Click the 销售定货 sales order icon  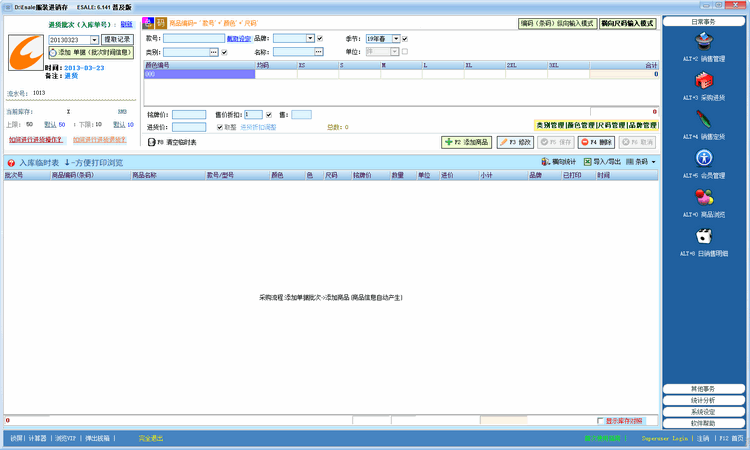click(x=704, y=120)
